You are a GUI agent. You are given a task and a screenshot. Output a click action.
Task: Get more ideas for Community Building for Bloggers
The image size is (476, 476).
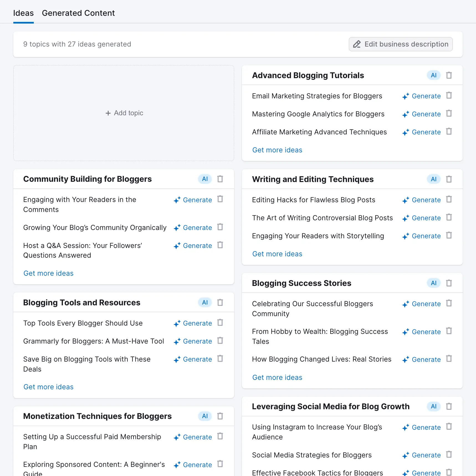click(48, 273)
